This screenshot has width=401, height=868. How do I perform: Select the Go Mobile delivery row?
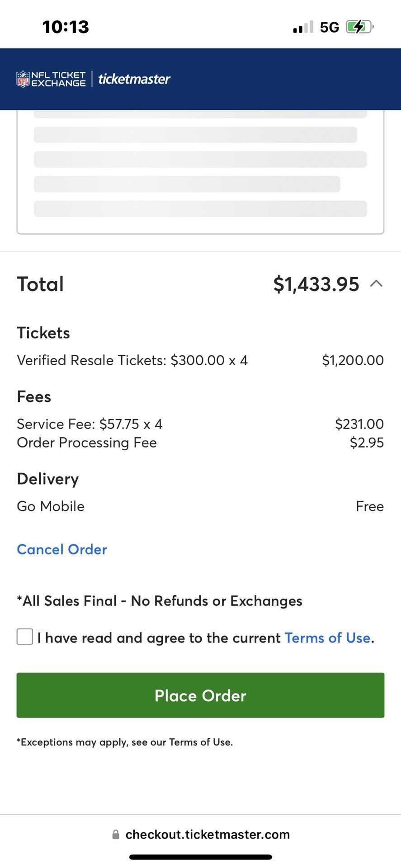point(50,506)
